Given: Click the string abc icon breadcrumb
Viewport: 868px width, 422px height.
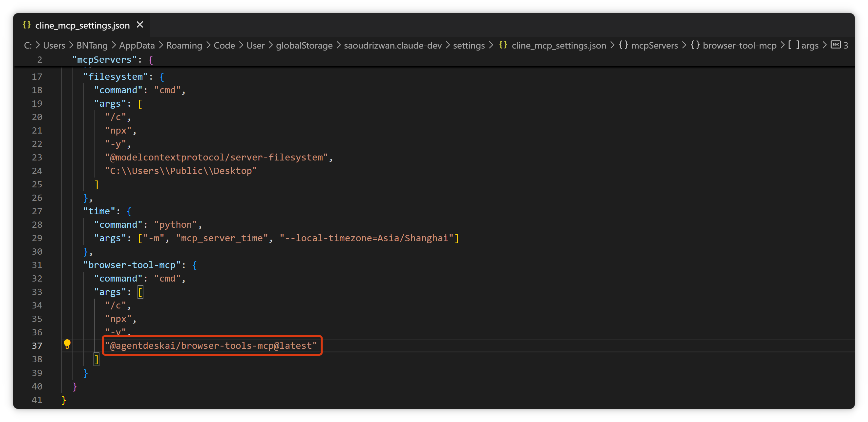Looking at the screenshot, I should click(835, 45).
